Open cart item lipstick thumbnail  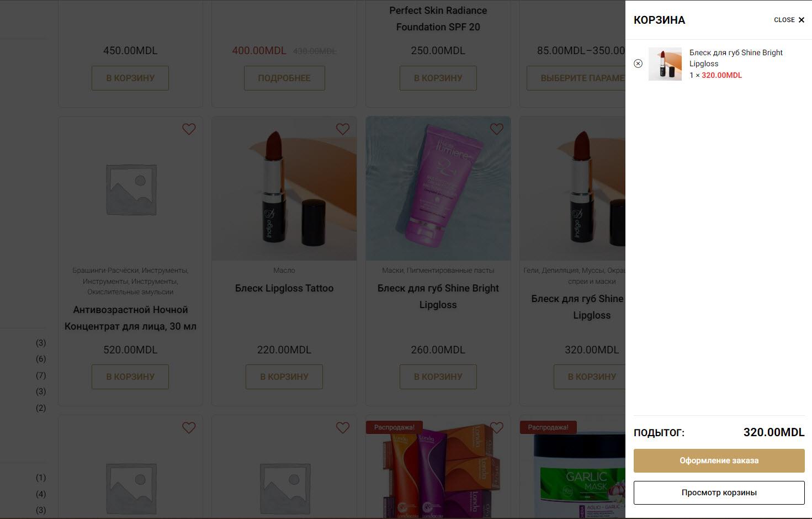coord(665,64)
